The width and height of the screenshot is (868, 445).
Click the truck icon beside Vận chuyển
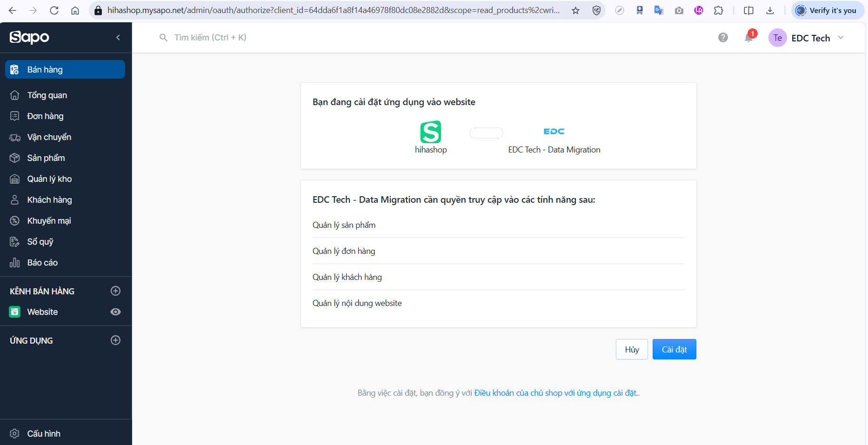15,137
